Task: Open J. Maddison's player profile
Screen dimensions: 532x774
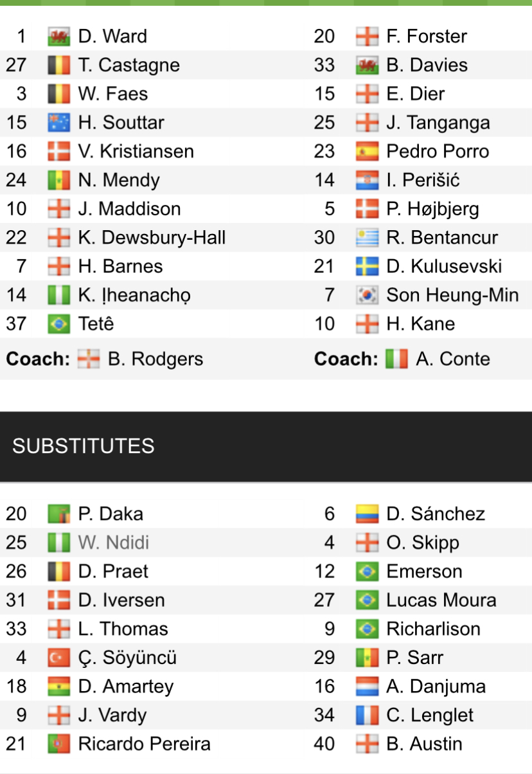Action: tap(129, 209)
